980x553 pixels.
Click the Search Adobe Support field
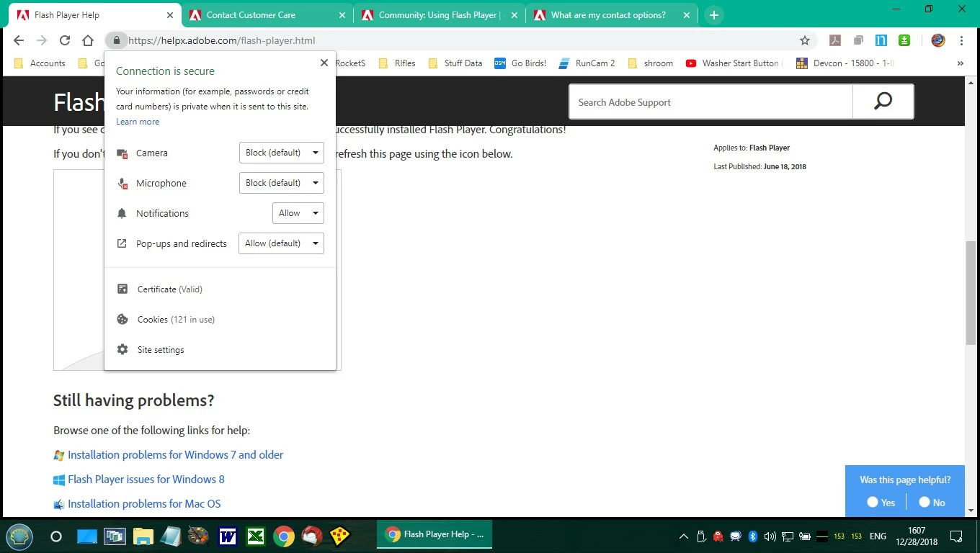710,102
